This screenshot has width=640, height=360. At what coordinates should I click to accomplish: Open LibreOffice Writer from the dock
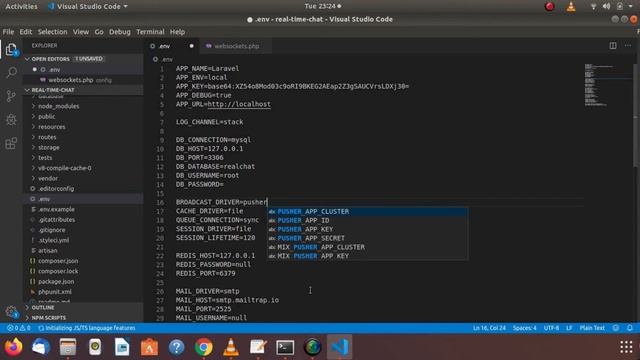point(122,347)
